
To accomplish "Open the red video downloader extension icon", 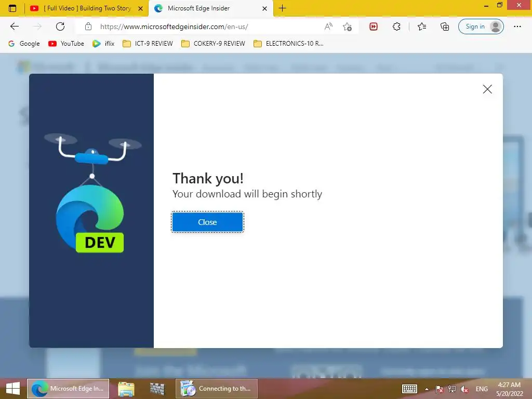I will click(373, 26).
